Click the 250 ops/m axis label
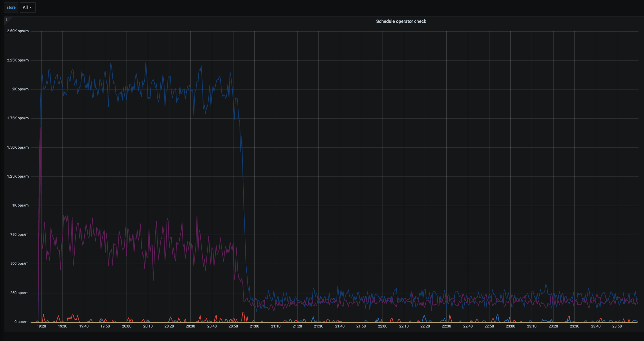Image resolution: width=644 pixels, height=341 pixels. pyautogui.click(x=19, y=293)
